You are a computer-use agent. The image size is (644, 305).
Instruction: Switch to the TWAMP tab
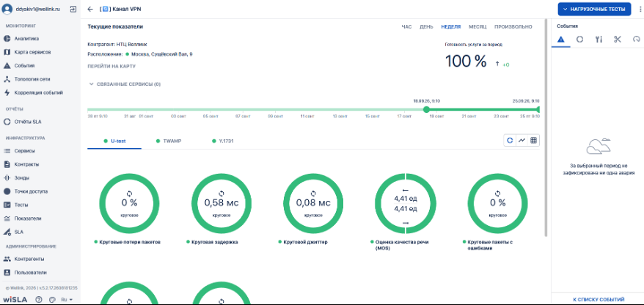(x=169, y=141)
